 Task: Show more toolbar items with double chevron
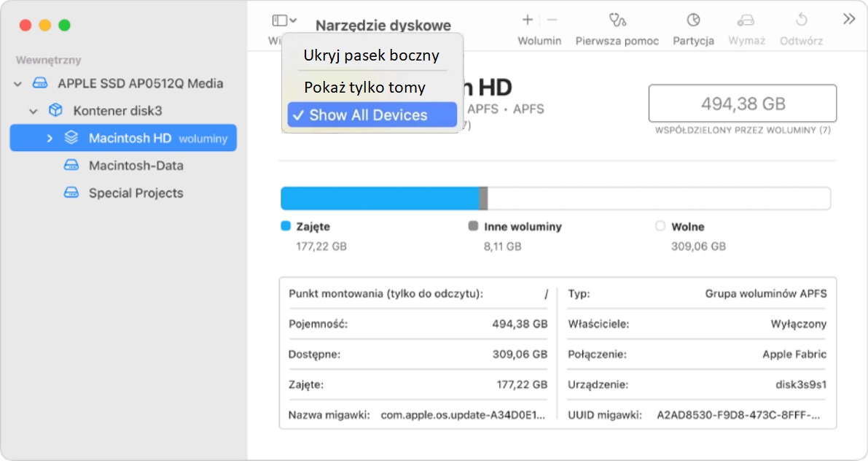[849, 20]
